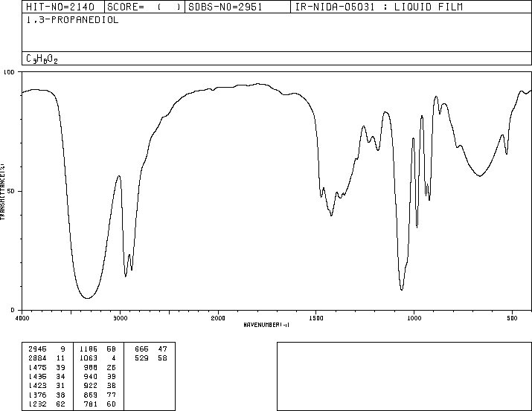532x411 pixels.
Task: Click the SDBS-NO=2951 header cell
Action: coord(237,7)
